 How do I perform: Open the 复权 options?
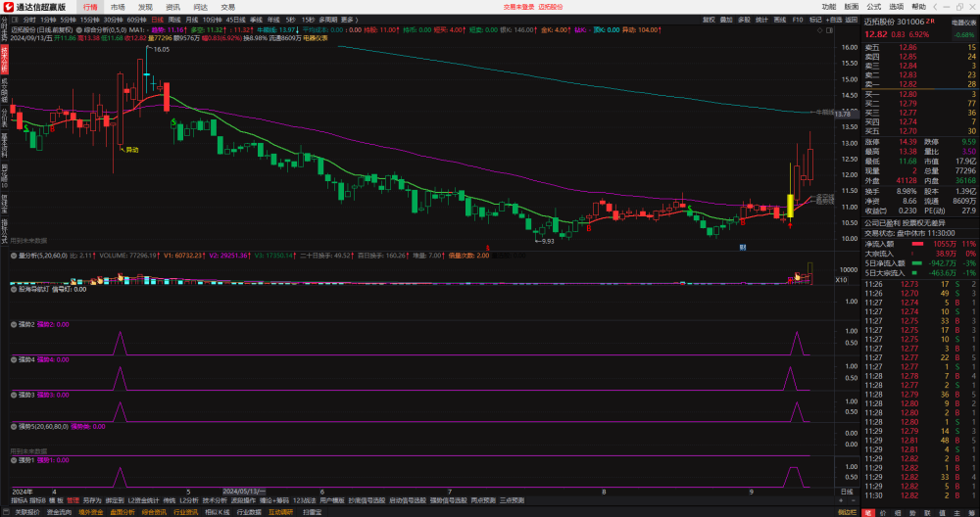tap(709, 20)
